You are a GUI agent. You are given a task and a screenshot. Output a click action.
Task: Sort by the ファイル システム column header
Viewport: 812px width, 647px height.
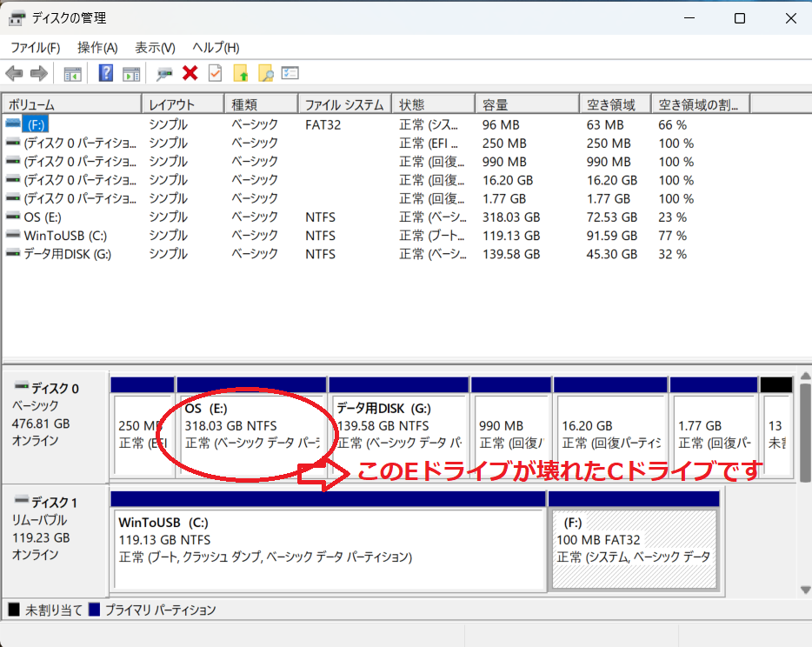(x=343, y=104)
